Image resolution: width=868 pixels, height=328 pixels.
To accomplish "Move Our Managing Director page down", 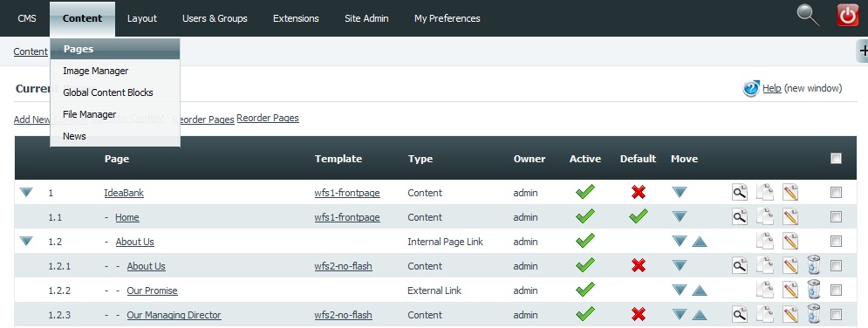I will tap(680, 314).
